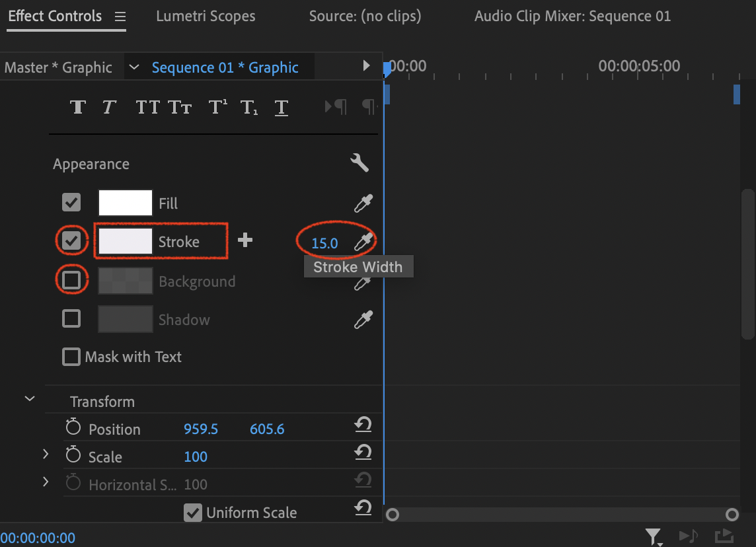Image resolution: width=756 pixels, height=547 pixels.
Task: Open Appearance graphics properties wrench
Action: tap(359, 163)
